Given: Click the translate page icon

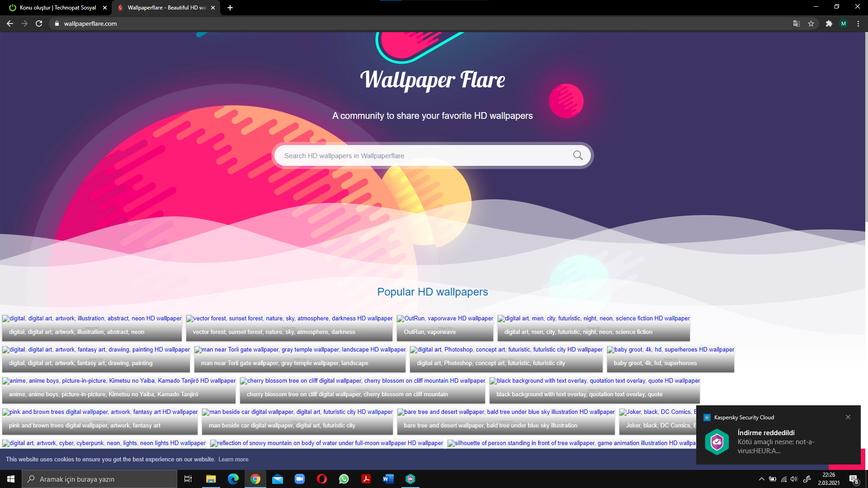Looking at the screenshot, I should tap(797, 23).
